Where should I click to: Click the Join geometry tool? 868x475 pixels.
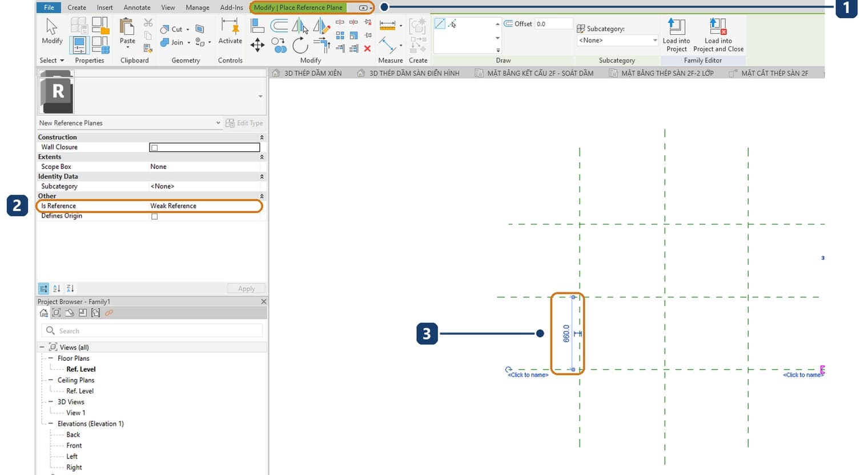tap(174, 42)
